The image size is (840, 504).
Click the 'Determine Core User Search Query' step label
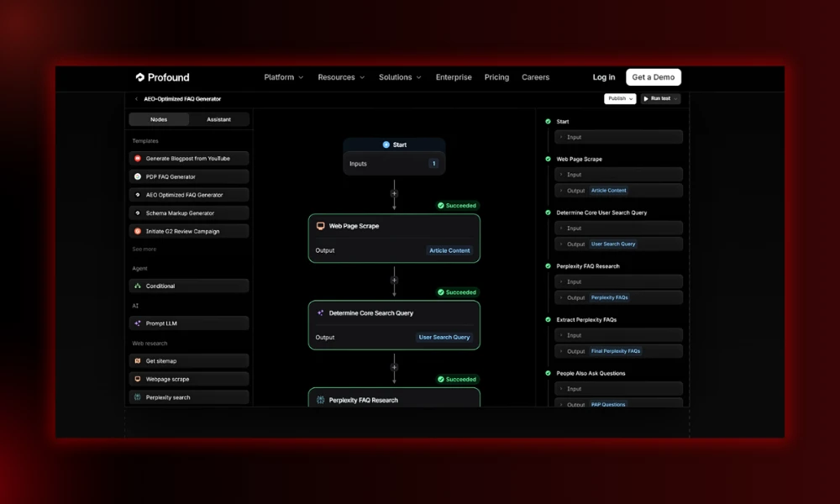point(601,213)
